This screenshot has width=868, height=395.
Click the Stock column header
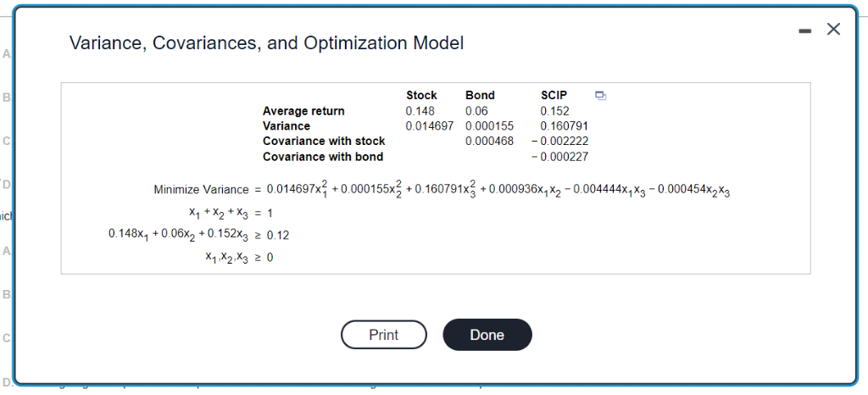click(x=421, y=95)
